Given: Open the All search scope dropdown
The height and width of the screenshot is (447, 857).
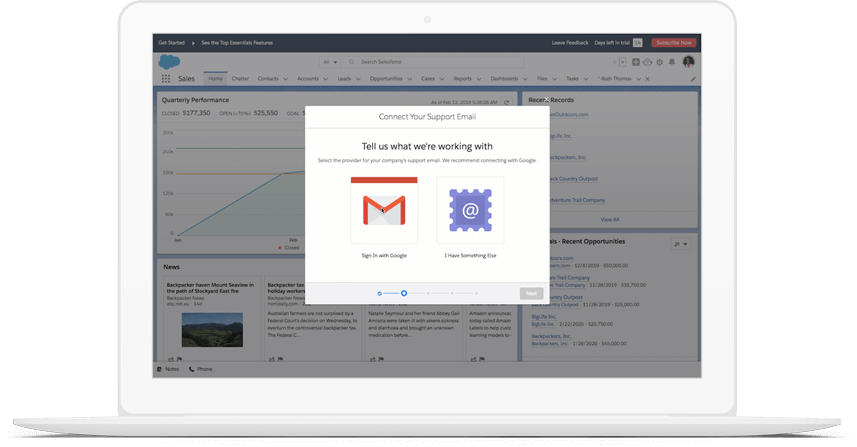Looking at the screenshot, I should [x=330, y=62].
